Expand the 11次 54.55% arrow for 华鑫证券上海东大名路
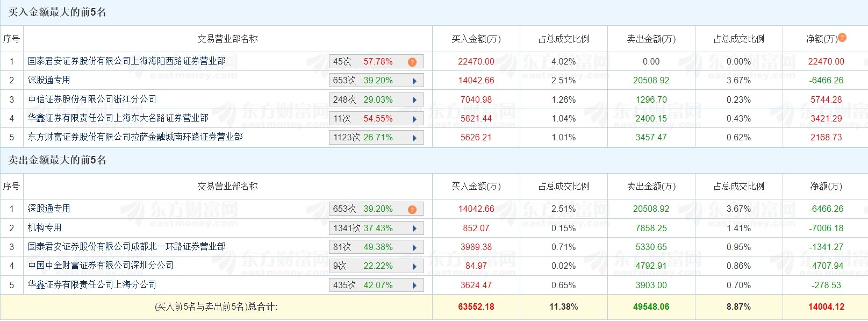This screenshot has width=868, height=321. coord(414,119)
